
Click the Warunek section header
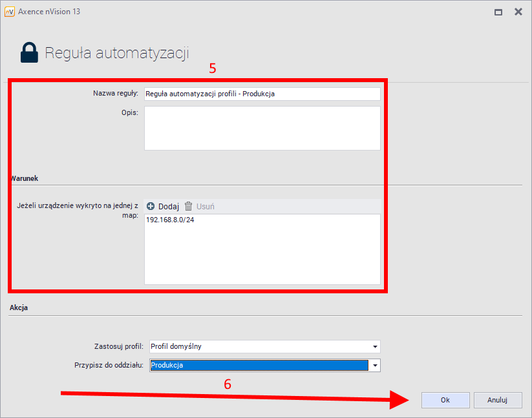24,178
